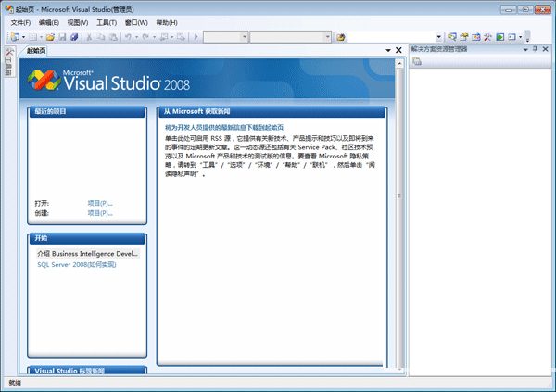This screenshot has width=556, height=392.
Task: Click the 从 Microsoft 获取新闻 panel header
Action: (272, 112)
